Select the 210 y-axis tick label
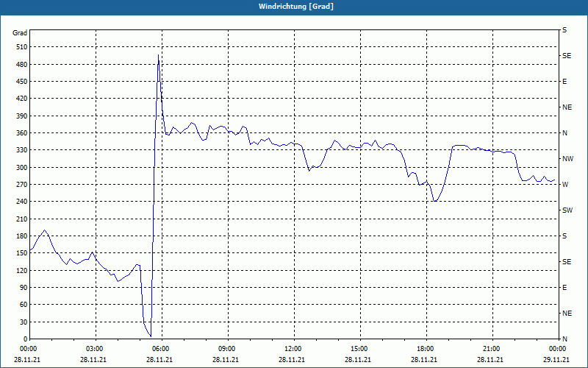The width and height of the screenshot is (588, 368). point(22,219)
